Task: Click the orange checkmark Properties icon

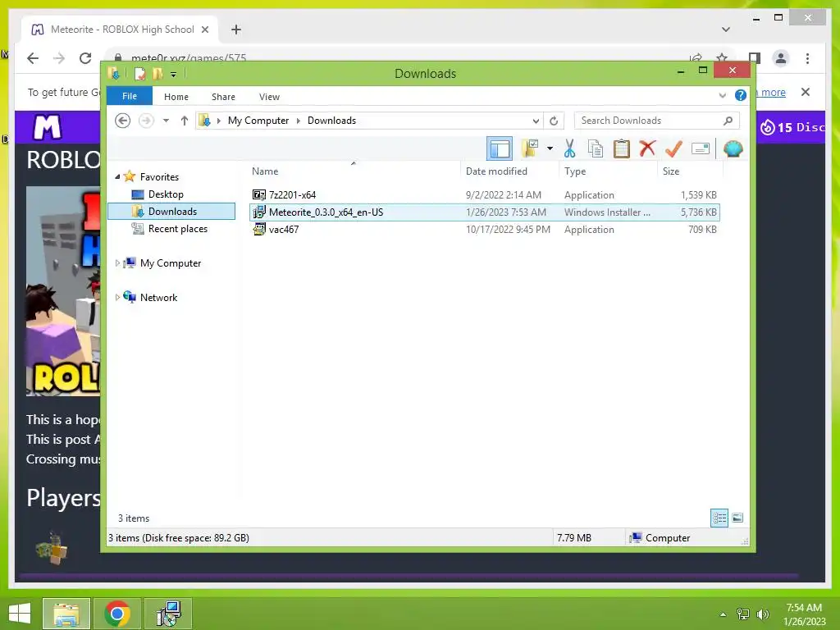Action: pyautogui.click(x=673, y=148)
